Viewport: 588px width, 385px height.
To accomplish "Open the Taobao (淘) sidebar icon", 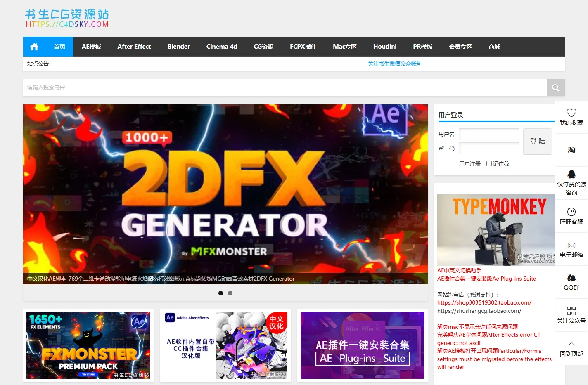I will point(571,150).
